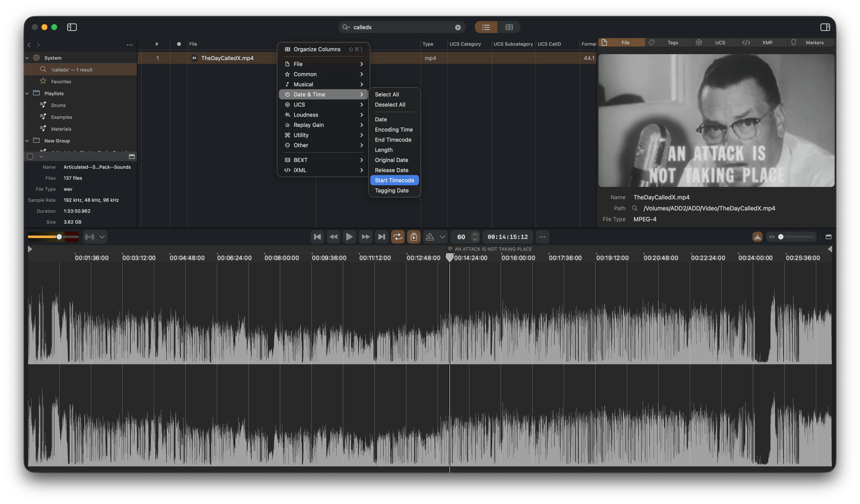Click the fast forward button
This screenshot has width=860, height=504.
[365, 237]
